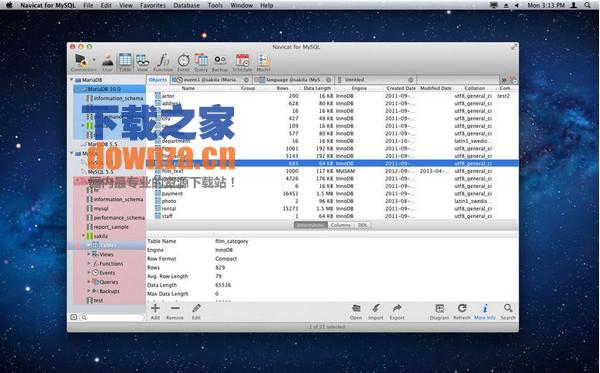
Task: Select the Backup toolbar icon
Action: 220,62
